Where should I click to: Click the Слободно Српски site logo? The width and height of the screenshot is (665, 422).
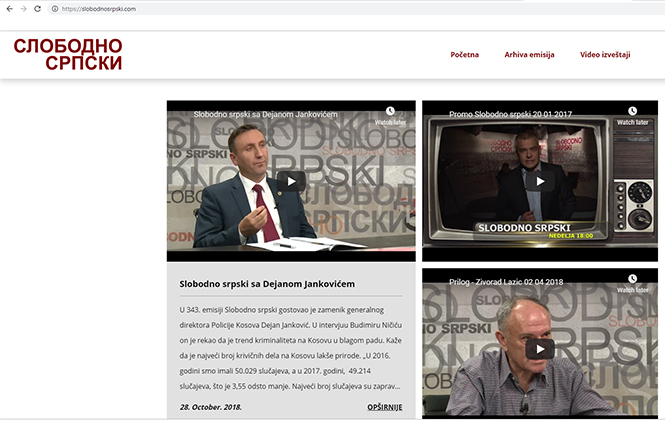68,54
